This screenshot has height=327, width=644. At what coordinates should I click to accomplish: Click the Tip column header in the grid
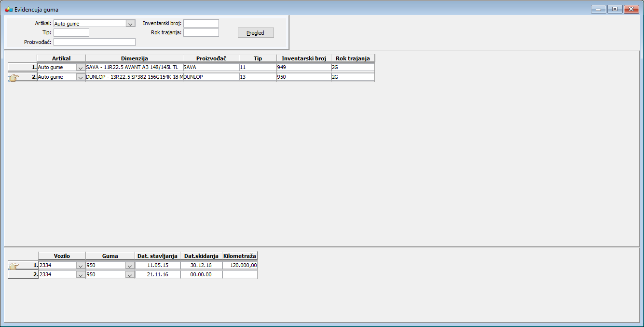[258, 58]
